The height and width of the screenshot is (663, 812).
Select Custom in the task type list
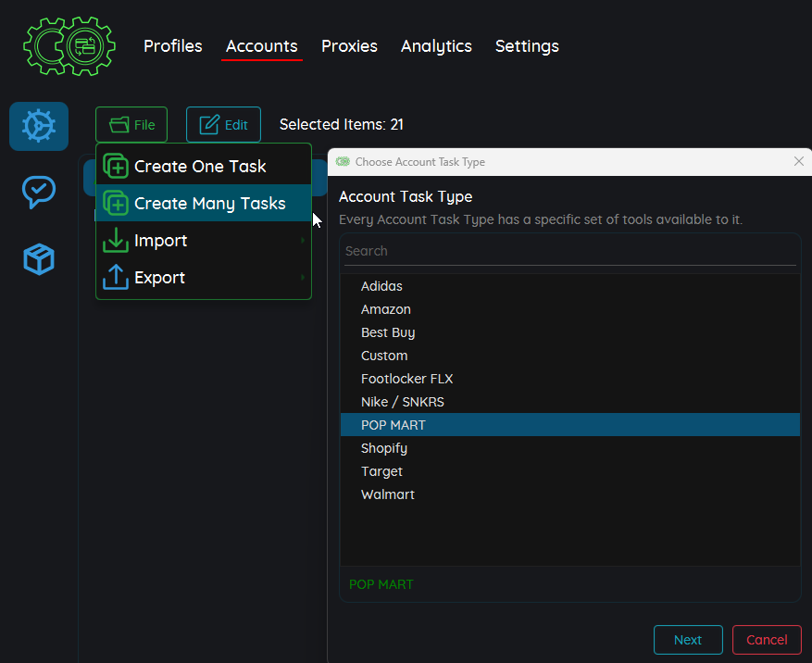point(570,356)
